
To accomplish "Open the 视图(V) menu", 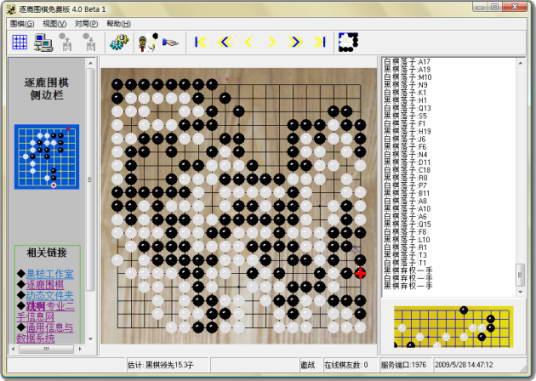I will coord(54,24).
